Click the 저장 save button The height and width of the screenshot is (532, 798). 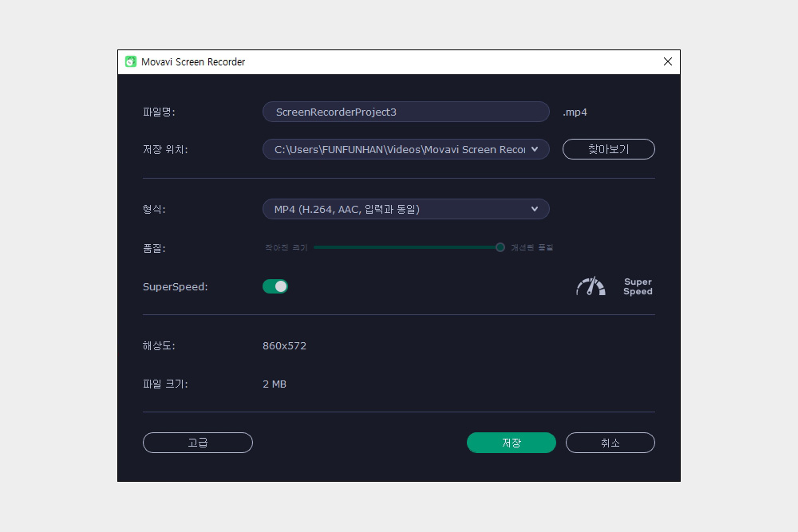pos(511,443)
